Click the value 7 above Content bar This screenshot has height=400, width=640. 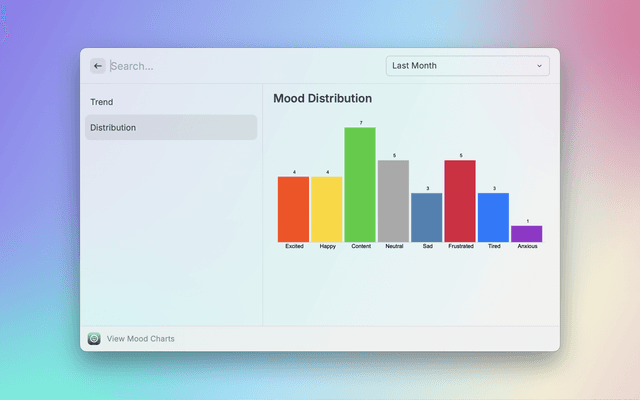pos(360,123)
